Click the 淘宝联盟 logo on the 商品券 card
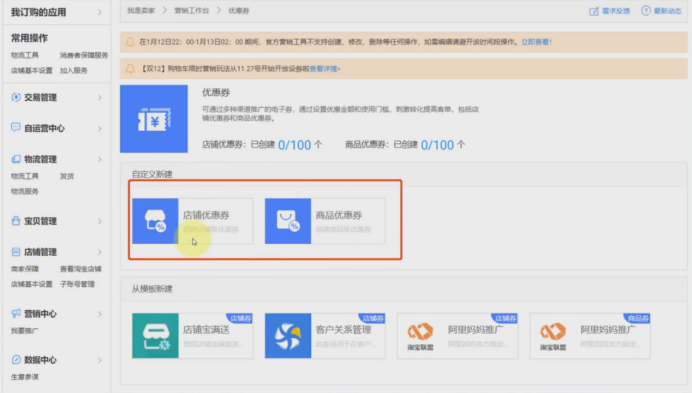The width and height of the screenshot is (692, 393). pyautogui.click(x=553, y=336)
